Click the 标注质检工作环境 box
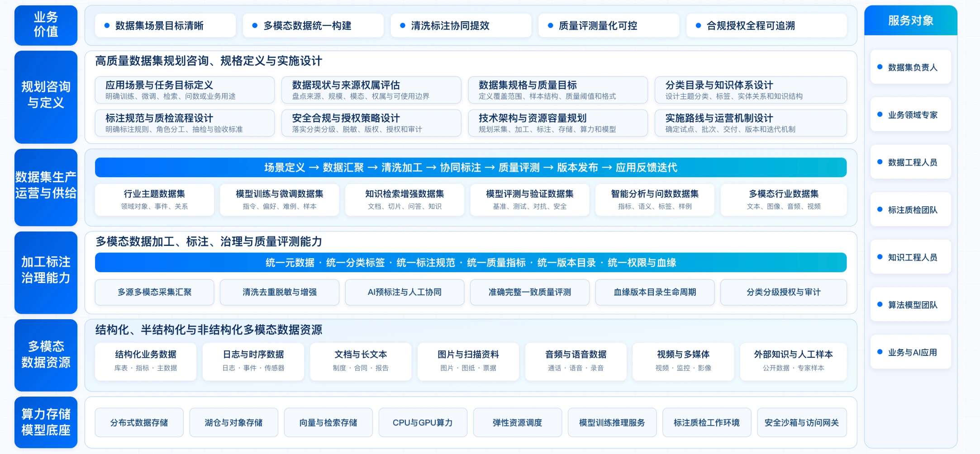980x454 pixels. coord(707,422)
